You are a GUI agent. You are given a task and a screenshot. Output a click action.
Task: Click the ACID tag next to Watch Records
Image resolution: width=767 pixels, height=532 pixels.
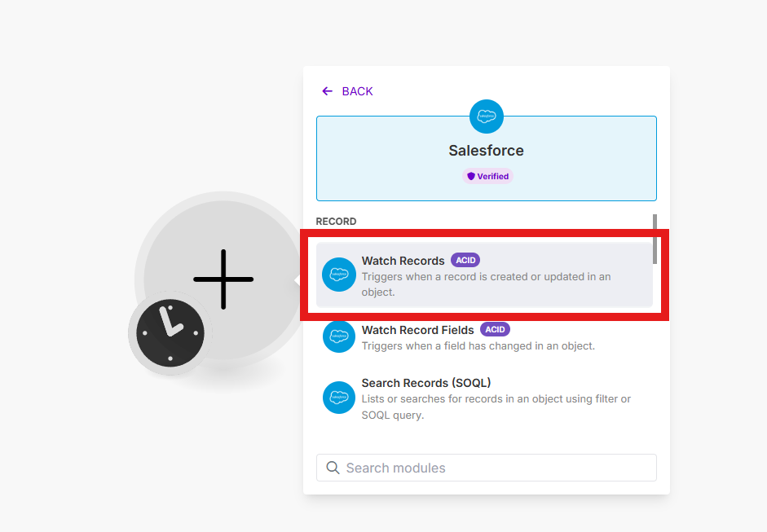pyautogui.click(x=465, y=260)
